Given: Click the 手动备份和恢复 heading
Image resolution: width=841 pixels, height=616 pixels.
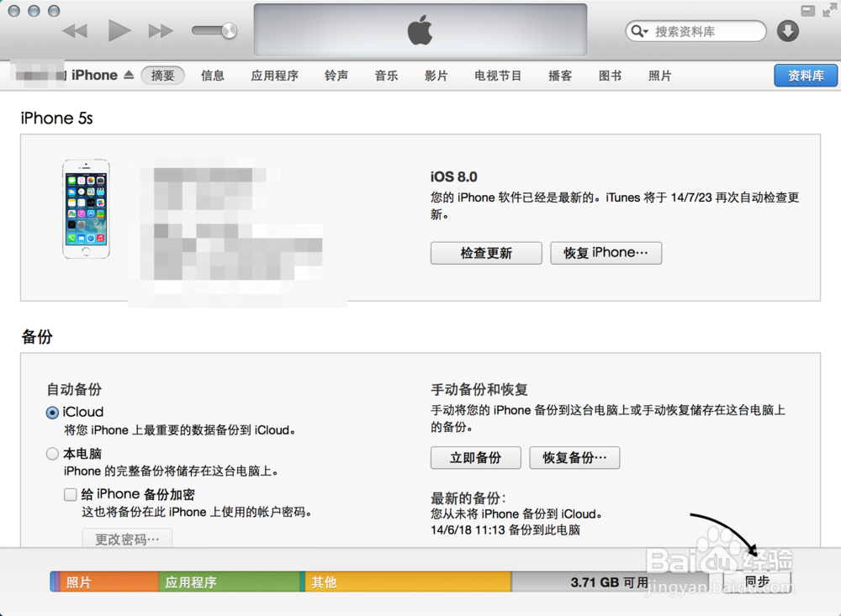Looking at the screenshot, I should 479,389.
